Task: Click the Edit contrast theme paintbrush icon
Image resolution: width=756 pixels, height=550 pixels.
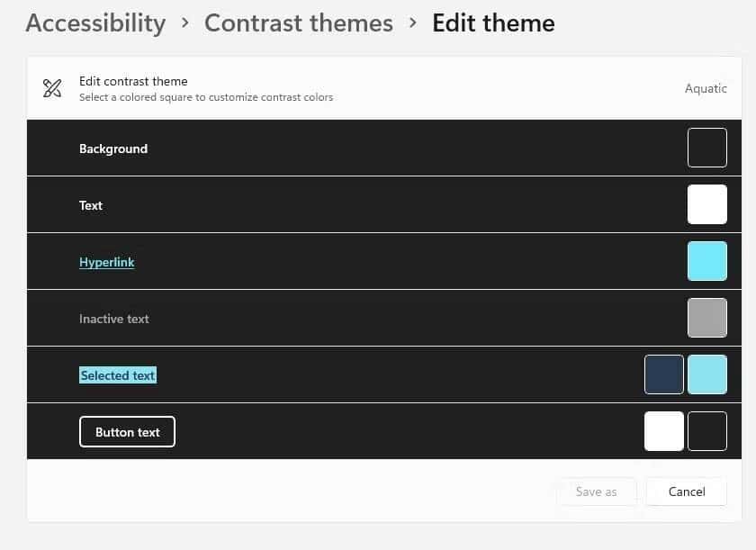Action: pyautogui.click(x=52, y=88)
